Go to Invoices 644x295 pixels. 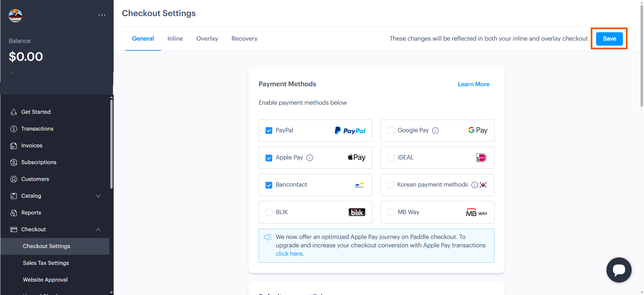click(32, 146)
